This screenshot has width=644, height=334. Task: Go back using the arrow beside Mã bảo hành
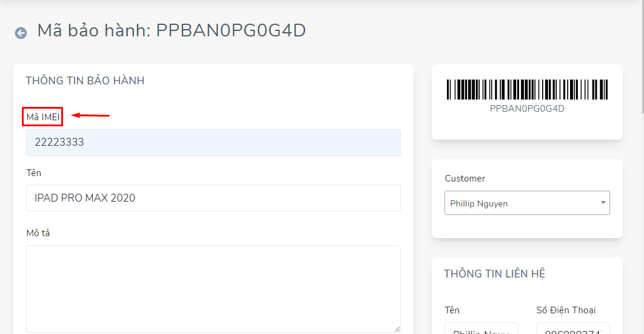coord(21,33)
